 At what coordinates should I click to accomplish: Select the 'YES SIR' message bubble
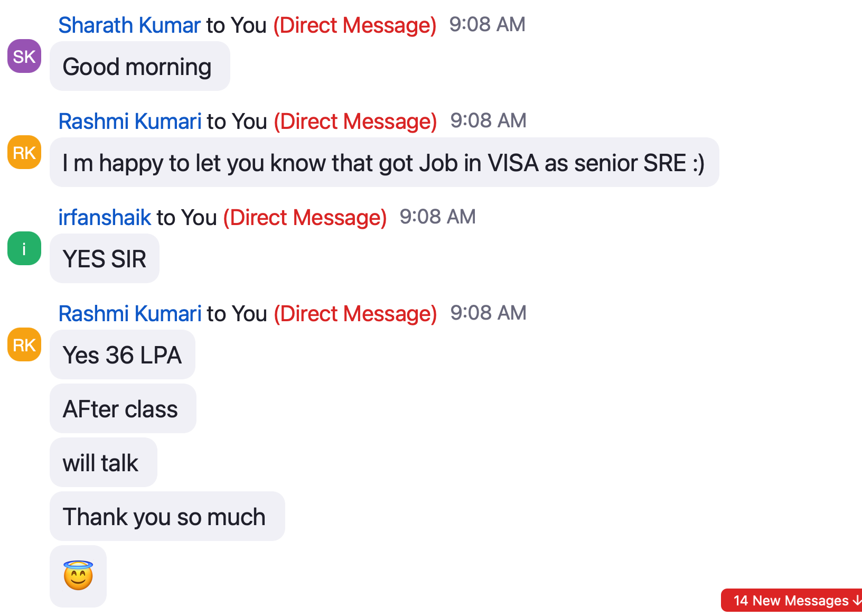[x=105, y=258]
